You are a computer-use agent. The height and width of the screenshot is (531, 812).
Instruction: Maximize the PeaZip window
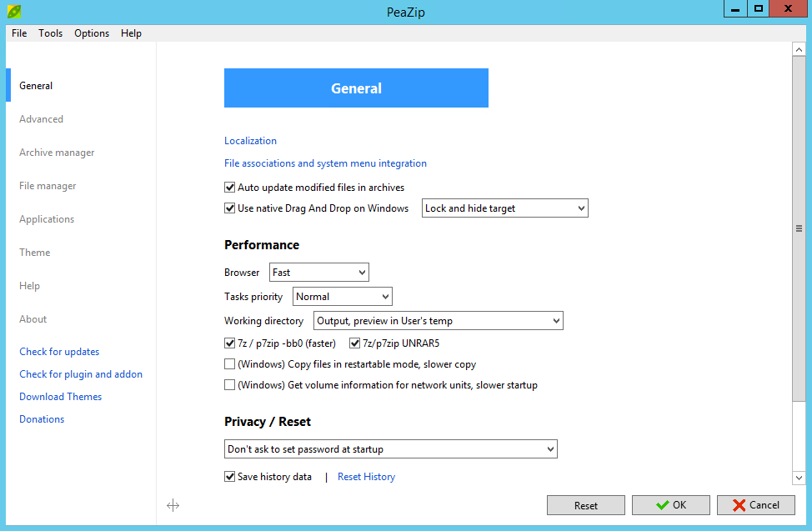pyautogui.click(x=758, y=9)
